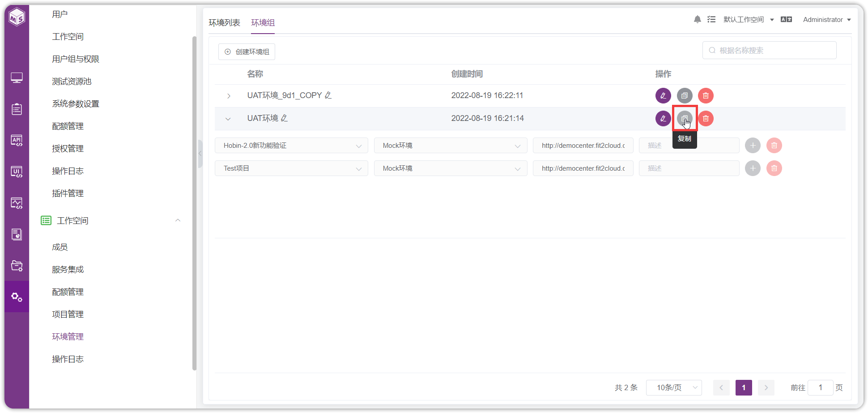868x413 pixels.
Task: Open the Administrator user menu
Action: pyautogui.click(x=827, y=19)
